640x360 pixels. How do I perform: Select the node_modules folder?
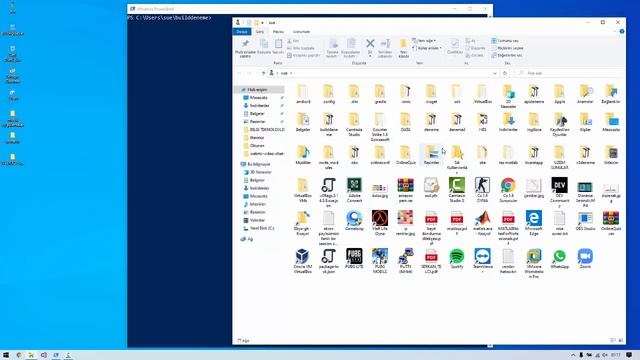click(328, 157)
